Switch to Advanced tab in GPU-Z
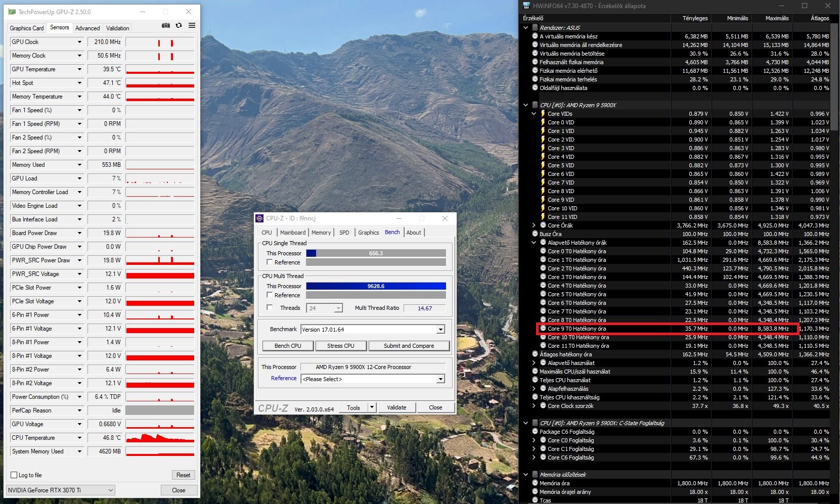The image size is (840, 504). click(87, 28)
